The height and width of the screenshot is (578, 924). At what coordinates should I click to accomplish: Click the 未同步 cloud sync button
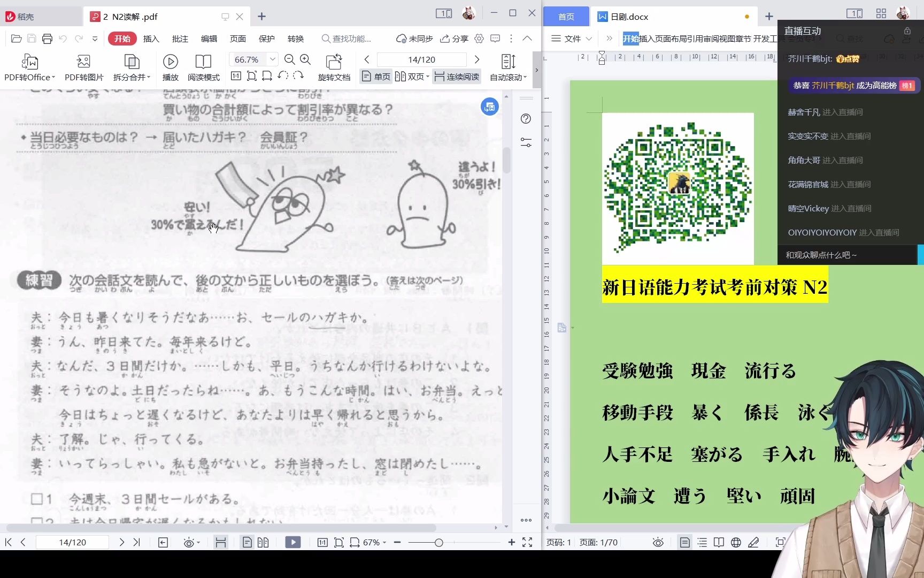414,39
